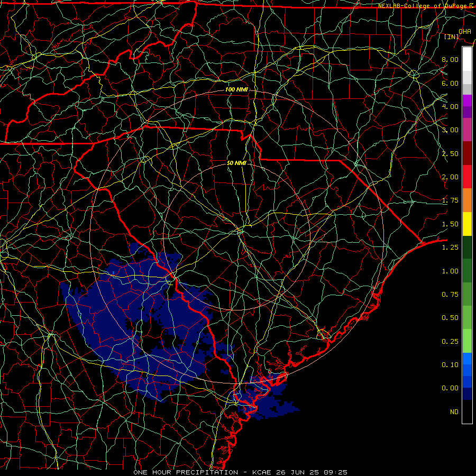
Task: Click the orange 1.75 inch legend swatch
Action: click(x=467, y=200)
